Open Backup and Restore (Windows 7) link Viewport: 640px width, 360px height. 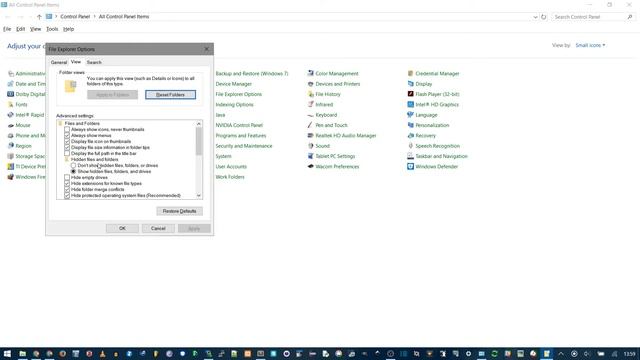coord(252,73)
